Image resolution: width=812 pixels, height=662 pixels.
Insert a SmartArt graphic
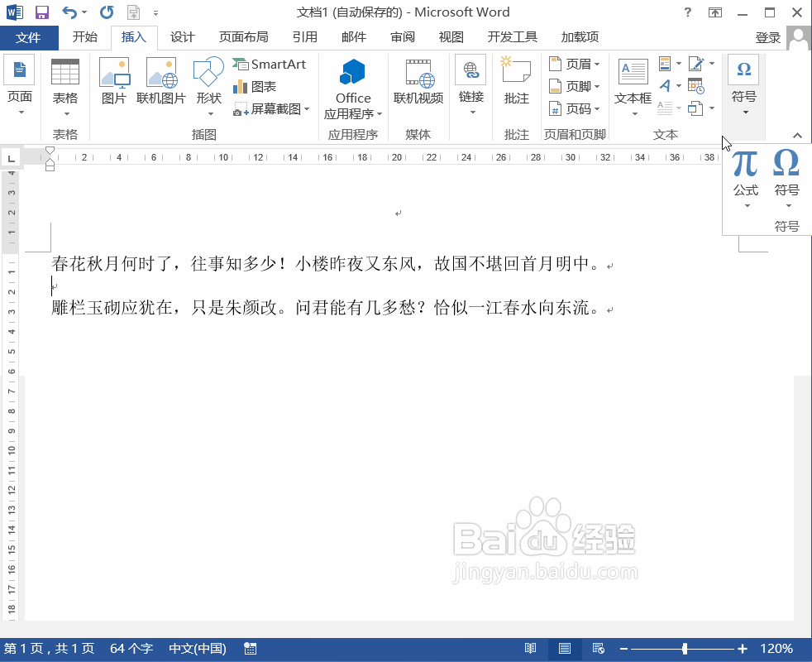point(269,63)
